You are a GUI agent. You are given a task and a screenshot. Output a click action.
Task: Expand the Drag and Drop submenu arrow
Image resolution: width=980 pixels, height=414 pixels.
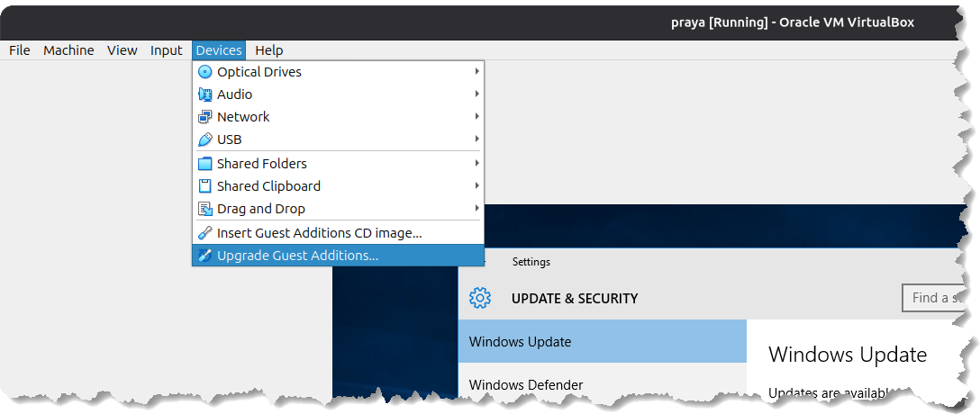(x=476, y=209)
